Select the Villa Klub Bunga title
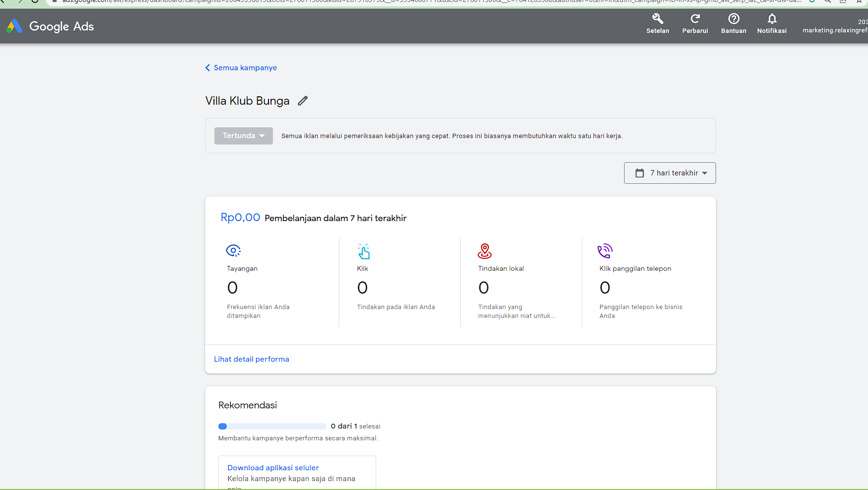Viewport: 868px width, 490px height. (x=247, y=101)
